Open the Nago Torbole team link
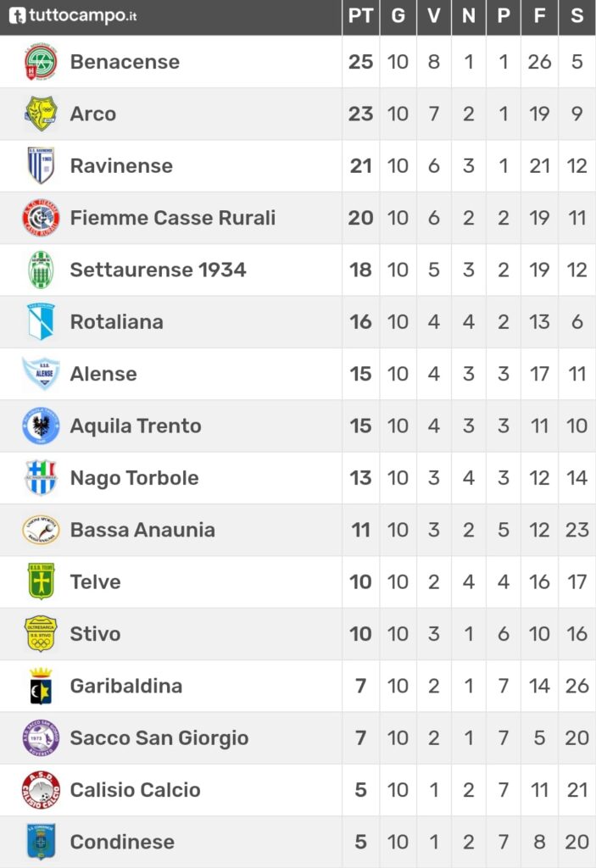596x868 pixels. click(x=135, y=478)
